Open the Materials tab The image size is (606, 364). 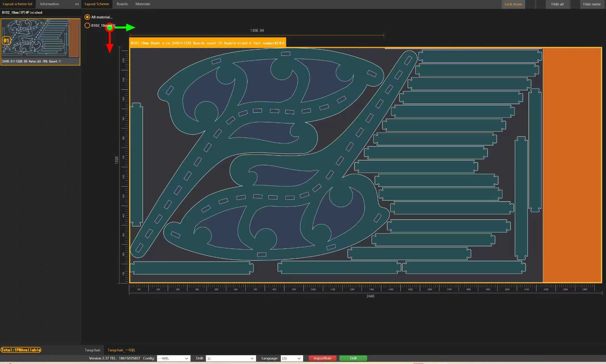point(143,4)
